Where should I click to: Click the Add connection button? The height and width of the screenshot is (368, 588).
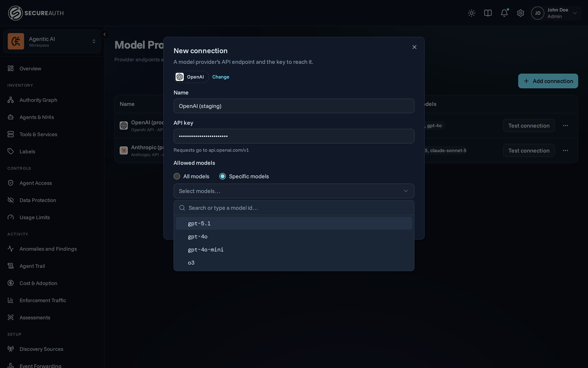click(x=548, y=81)
